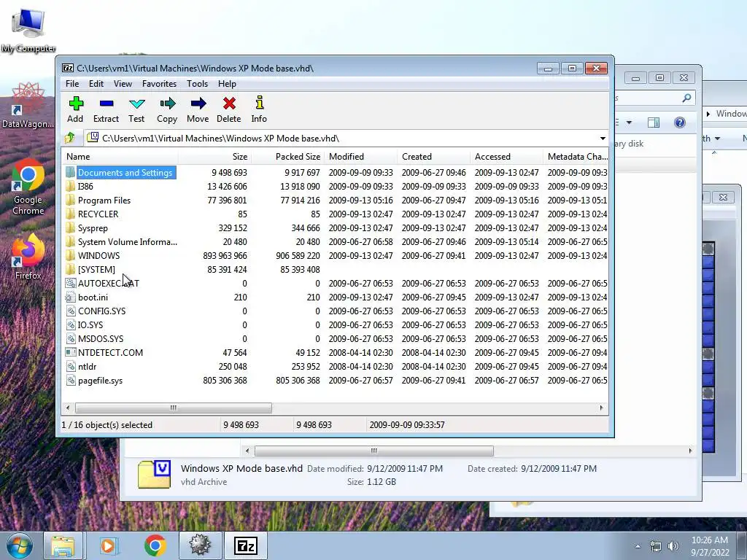Open the Explorer view options dropdown arrow
The height and width of the screenshot is (560, 747).
[629, 122]
